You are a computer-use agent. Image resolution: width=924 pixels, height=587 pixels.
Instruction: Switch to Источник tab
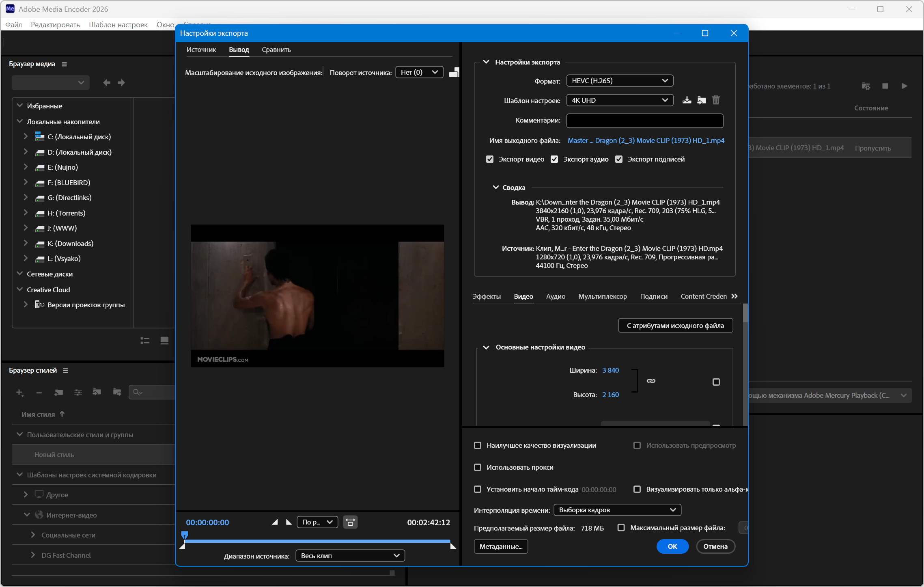coord(201,50)
